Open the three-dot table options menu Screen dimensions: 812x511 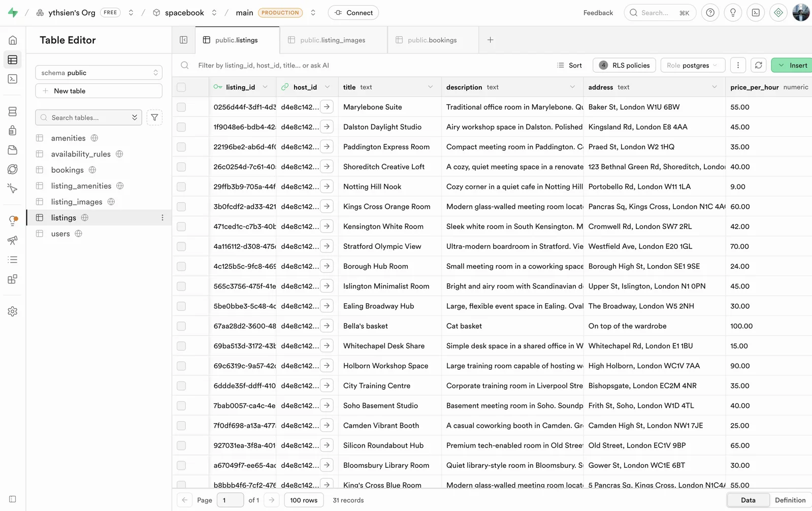click(738, 65)
